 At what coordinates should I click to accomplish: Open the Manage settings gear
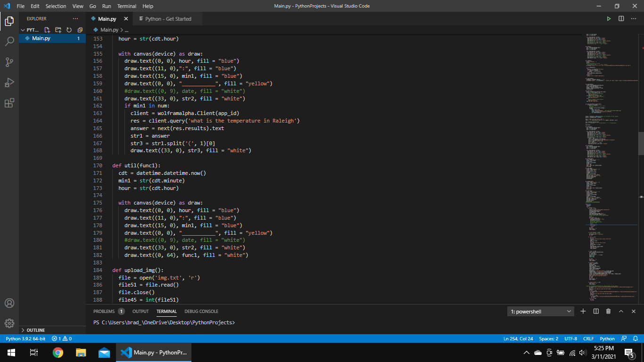click(x=9, y=323)
